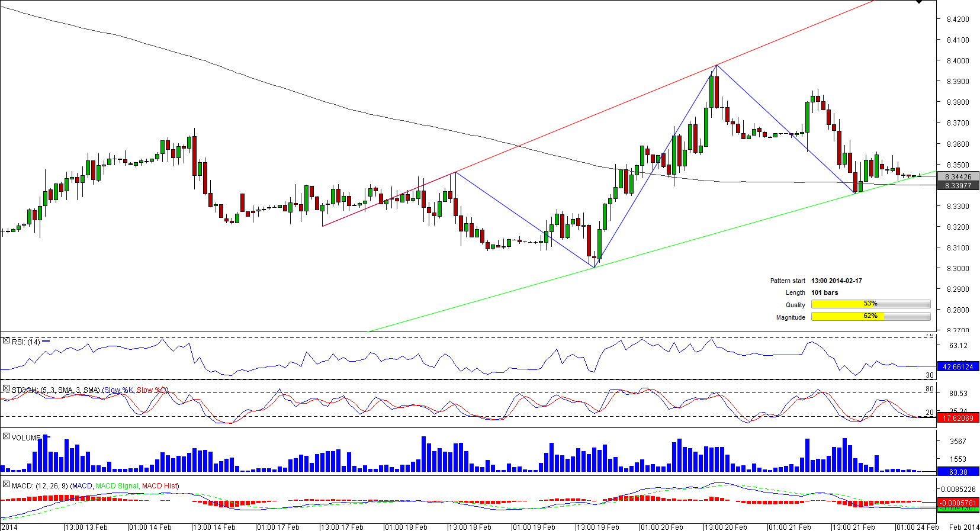Viewport: 980px width, 531px height.
Task: Click the Quality 53% progress bar
Action: (x=870, y=304)
